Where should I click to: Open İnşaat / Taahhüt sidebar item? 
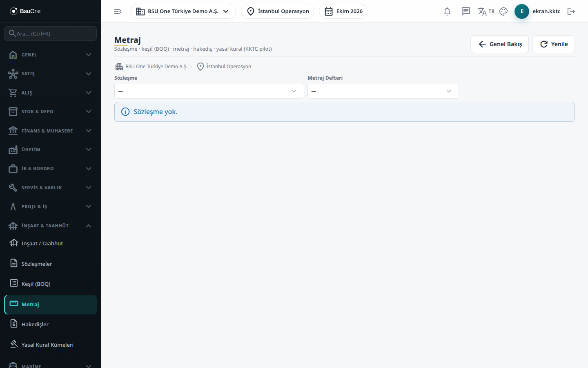tap(51, 243)
